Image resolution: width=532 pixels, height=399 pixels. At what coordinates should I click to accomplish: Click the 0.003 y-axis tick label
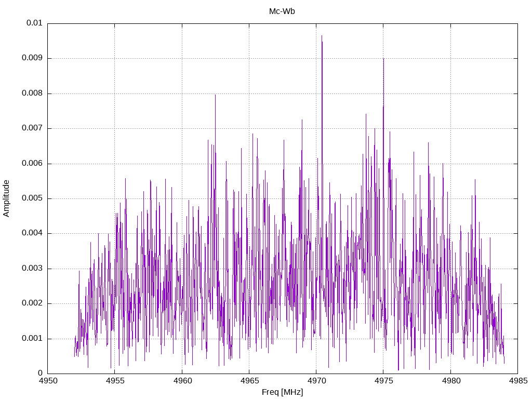(32, 269)
